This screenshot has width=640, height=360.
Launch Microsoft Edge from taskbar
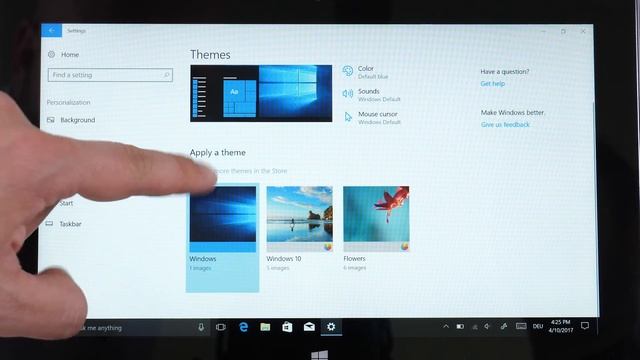(x=243, y=327)
